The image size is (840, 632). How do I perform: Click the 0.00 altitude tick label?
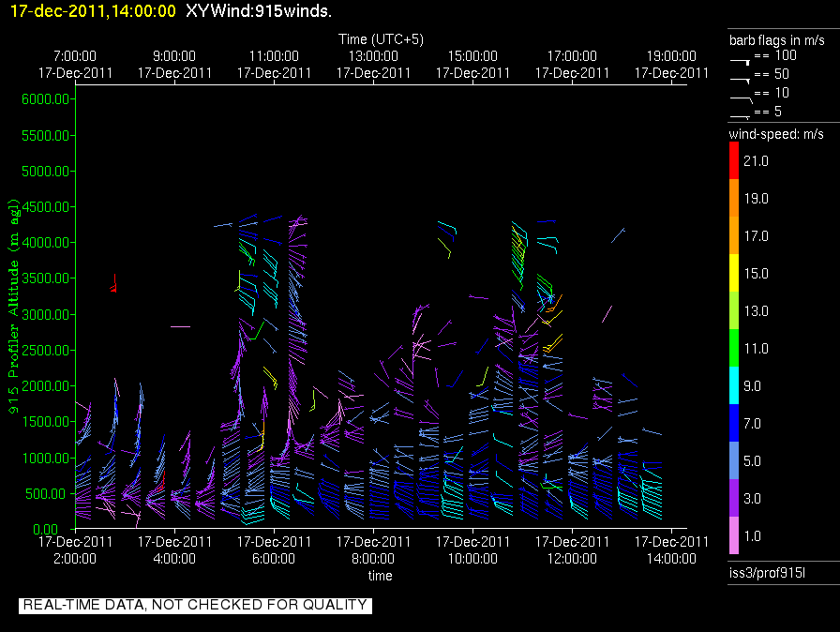(x=45, y=530)
